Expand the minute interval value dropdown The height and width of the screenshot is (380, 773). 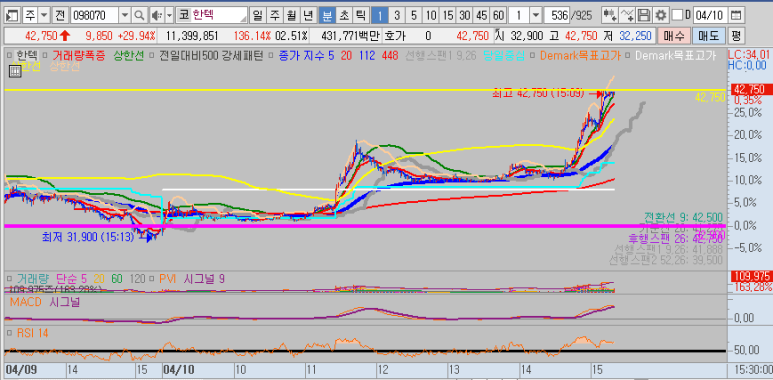[x=536, y=15]
